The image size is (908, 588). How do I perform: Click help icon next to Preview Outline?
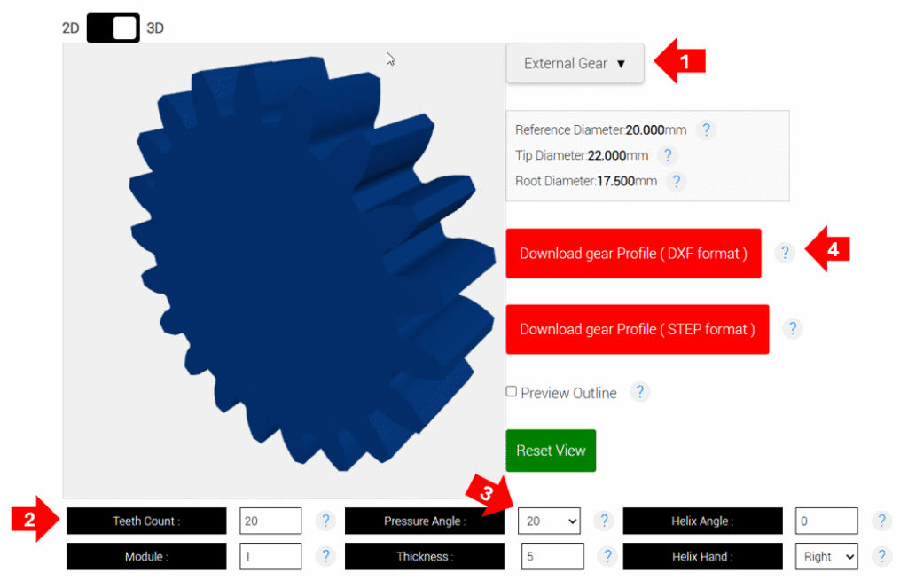click(639, 392)
